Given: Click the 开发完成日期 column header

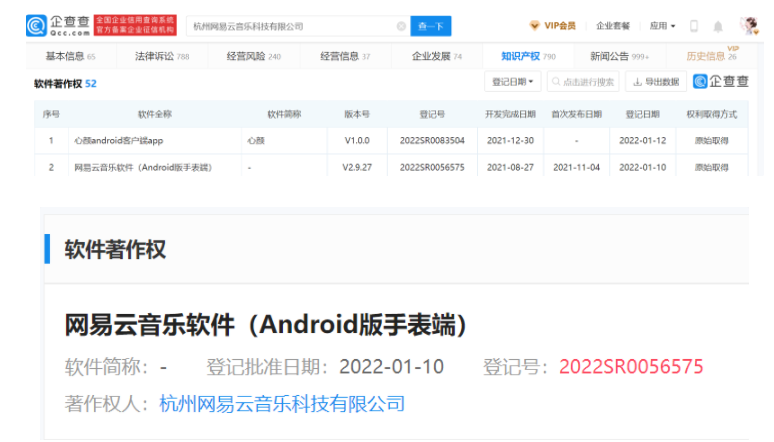Looking at the screenshot, I should 510,114.
